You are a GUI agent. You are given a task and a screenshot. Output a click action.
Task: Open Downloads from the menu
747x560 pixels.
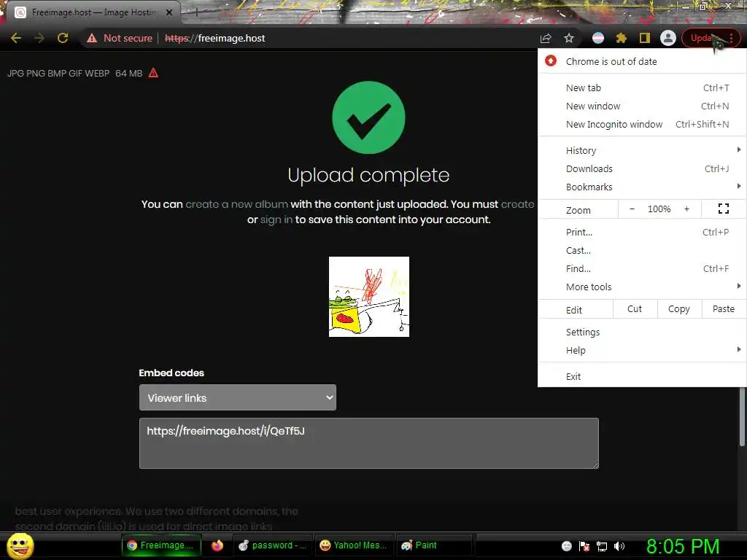[642, 168]
